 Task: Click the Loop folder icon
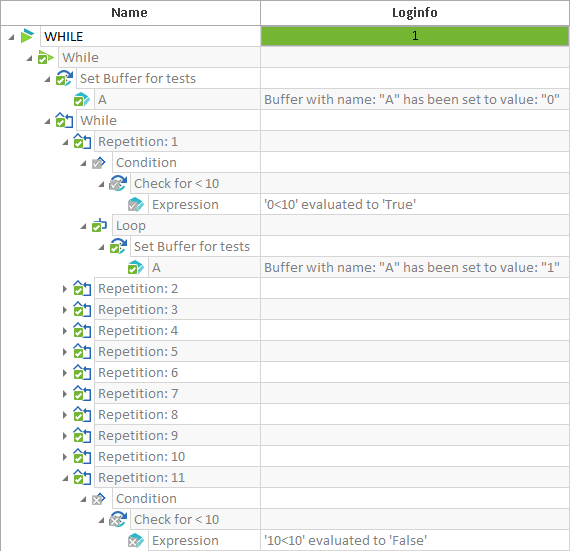pos(99,225)
